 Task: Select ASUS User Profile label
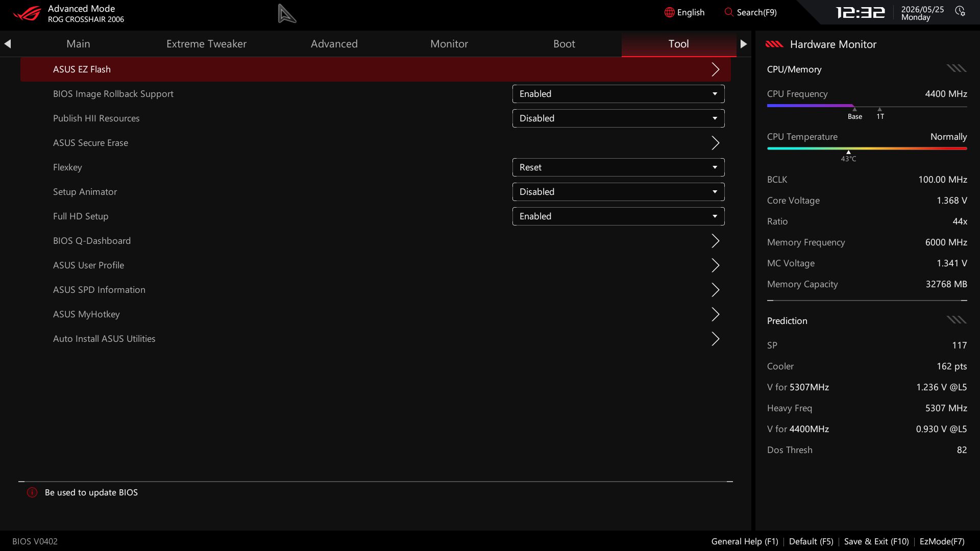click(x=88, y=265)
